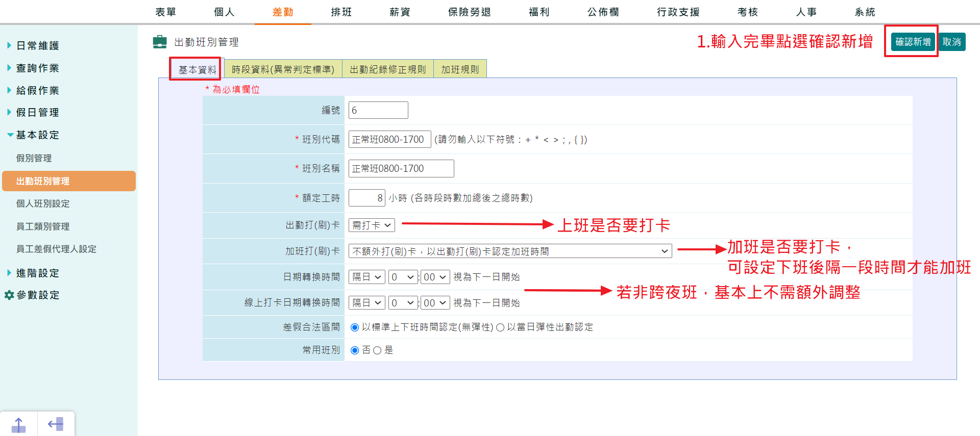980x436 pixels.
Task: Switch to the 基本資料 tab
Action: [197, 69]
